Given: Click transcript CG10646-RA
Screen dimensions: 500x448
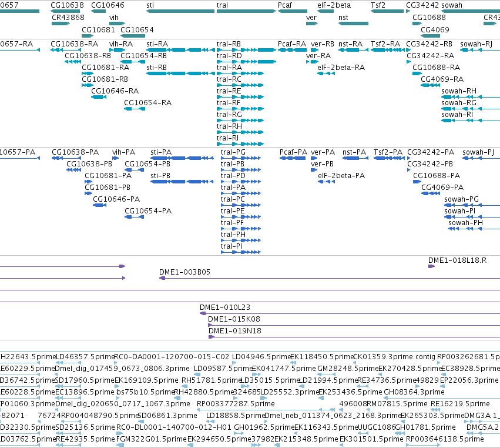Looking at the screenshot, I should pyautogui.click(x=99, y=97).
